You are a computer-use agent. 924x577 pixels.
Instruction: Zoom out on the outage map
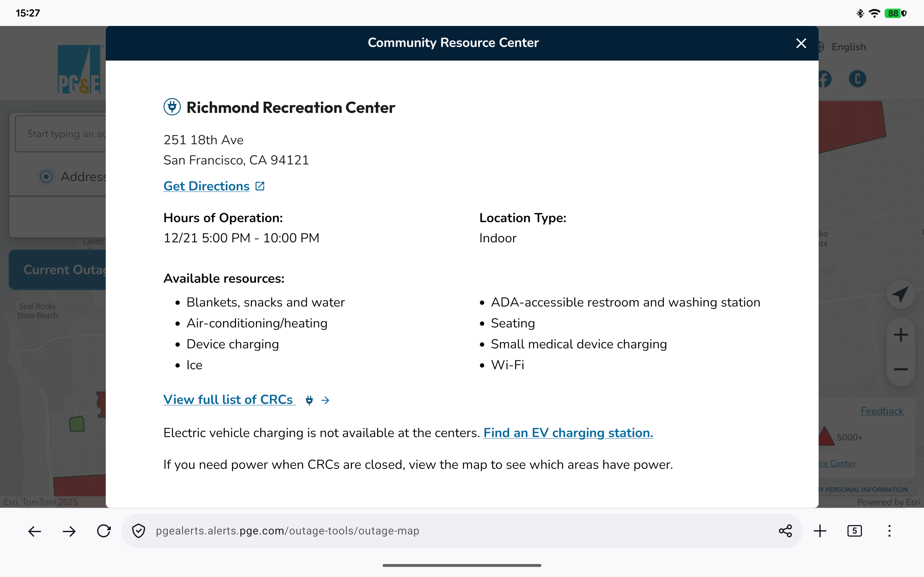pos(900,369)
